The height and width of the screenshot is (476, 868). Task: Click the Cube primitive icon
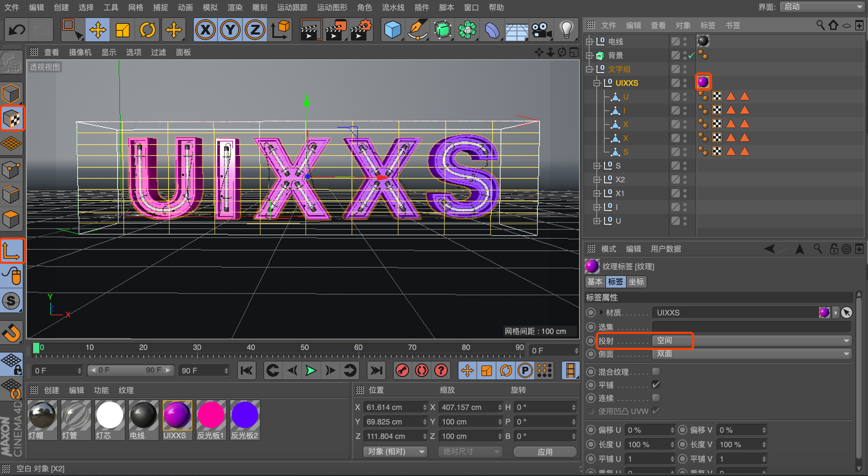(392, 30)
